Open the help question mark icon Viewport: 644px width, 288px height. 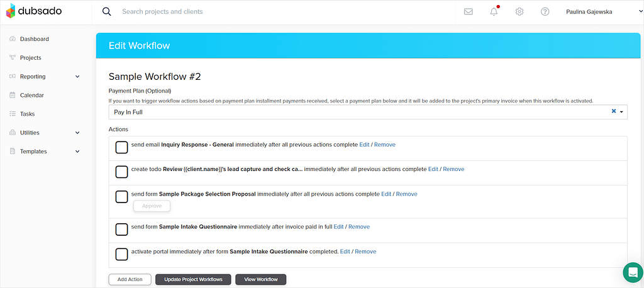[545, 11]
